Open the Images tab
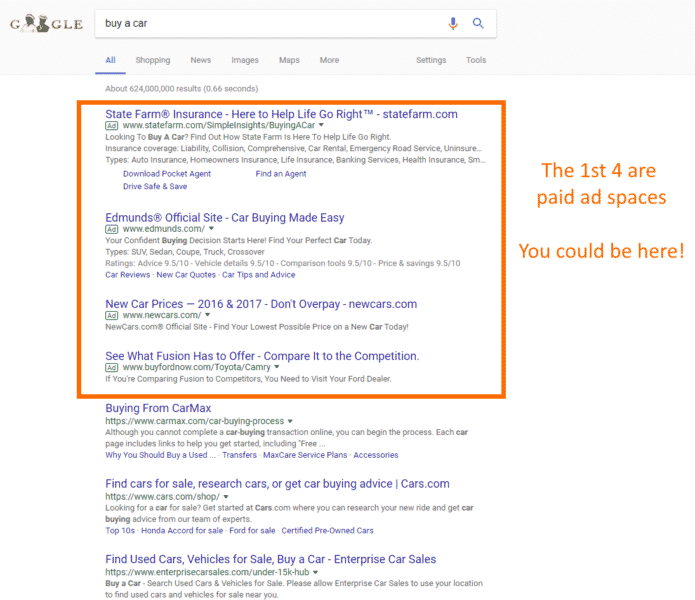Screen dimensions: 695x600 [x=245, y=60]
